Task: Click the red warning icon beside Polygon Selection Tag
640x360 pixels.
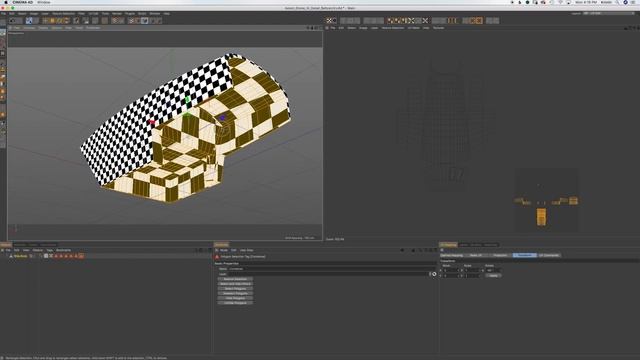Action: pos(217,257)
